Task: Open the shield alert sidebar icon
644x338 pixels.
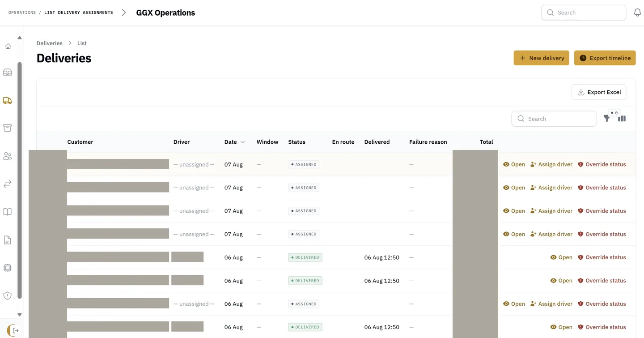Action: coord(8,295)
